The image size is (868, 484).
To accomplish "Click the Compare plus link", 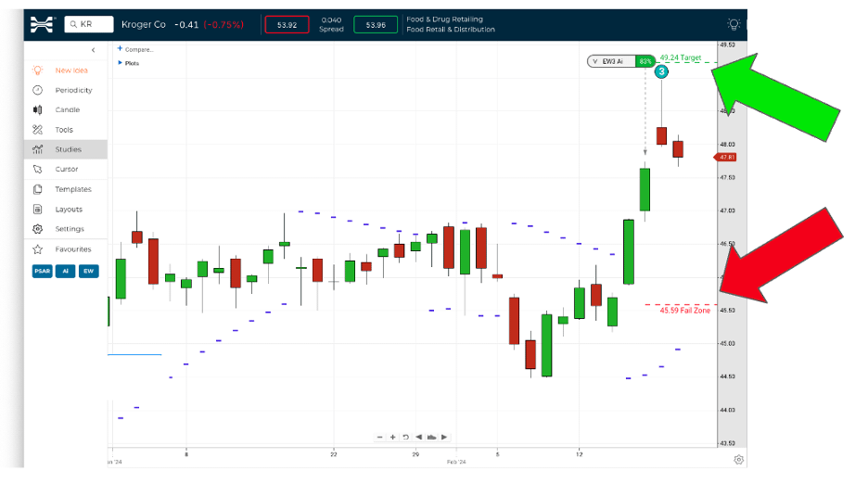I will tap(135, 49).
